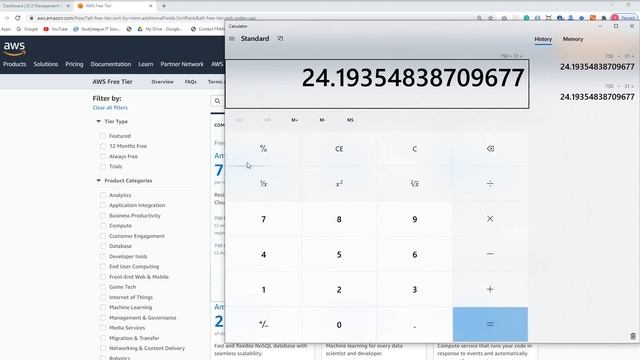The width and height of the screenshot is (640, 360).
Task: Switch to the Memory tab in Calculator
Action: coord(573,39)
